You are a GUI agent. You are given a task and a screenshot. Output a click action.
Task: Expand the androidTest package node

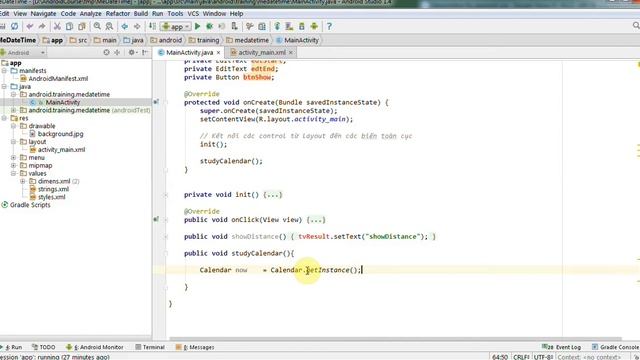click(x=13, y=110)
